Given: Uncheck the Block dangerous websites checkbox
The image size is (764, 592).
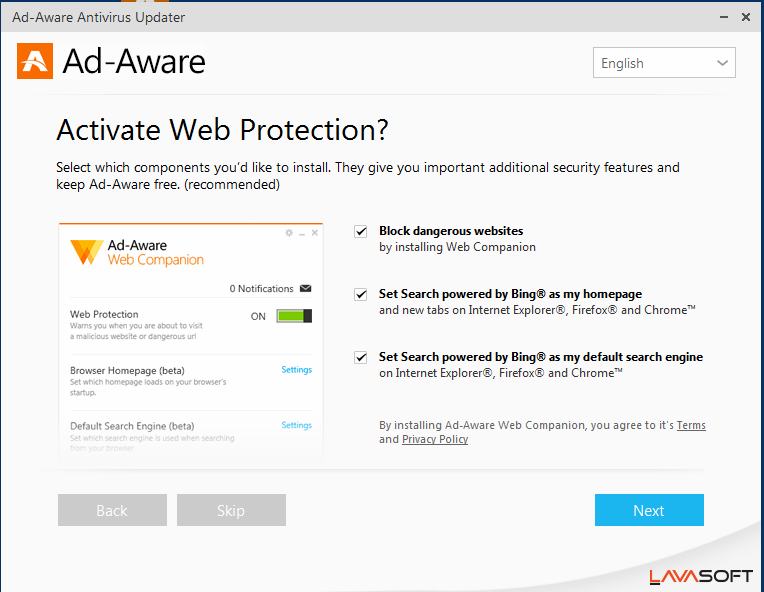Looking at the screenshot, I should pos(361,232).
